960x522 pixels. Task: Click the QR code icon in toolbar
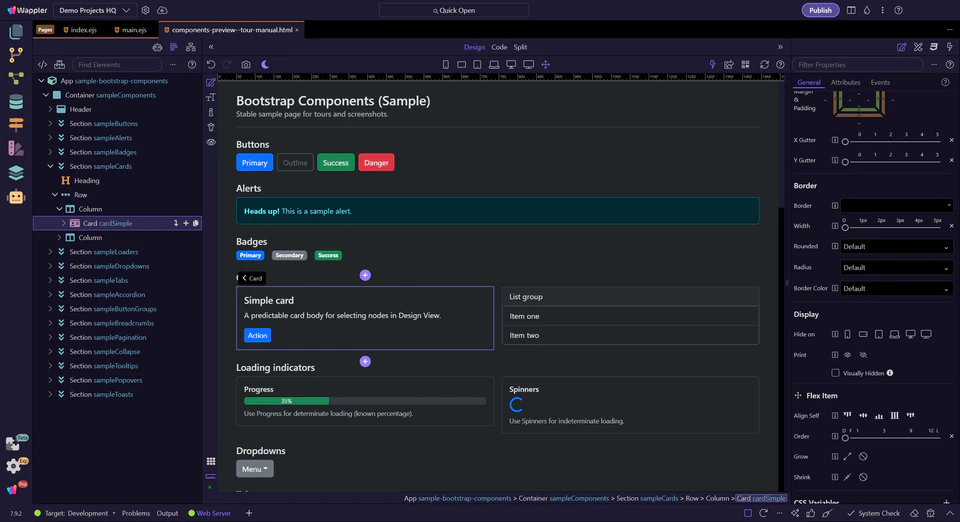(x=745, y=64)
